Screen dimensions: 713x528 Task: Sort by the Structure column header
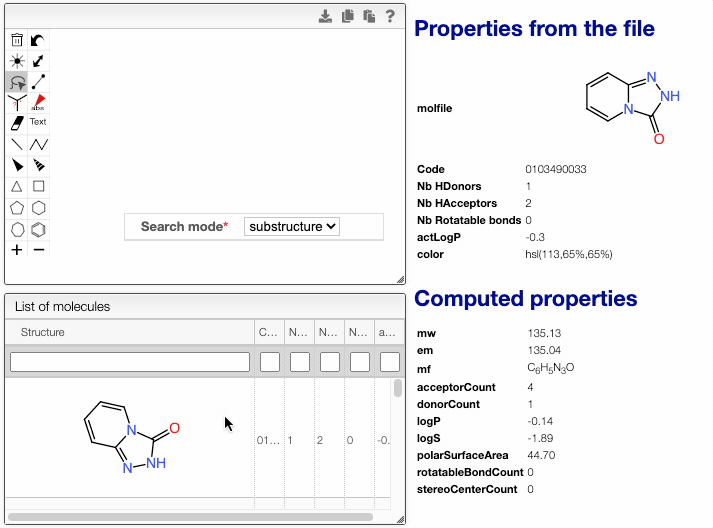pos(130,332)
